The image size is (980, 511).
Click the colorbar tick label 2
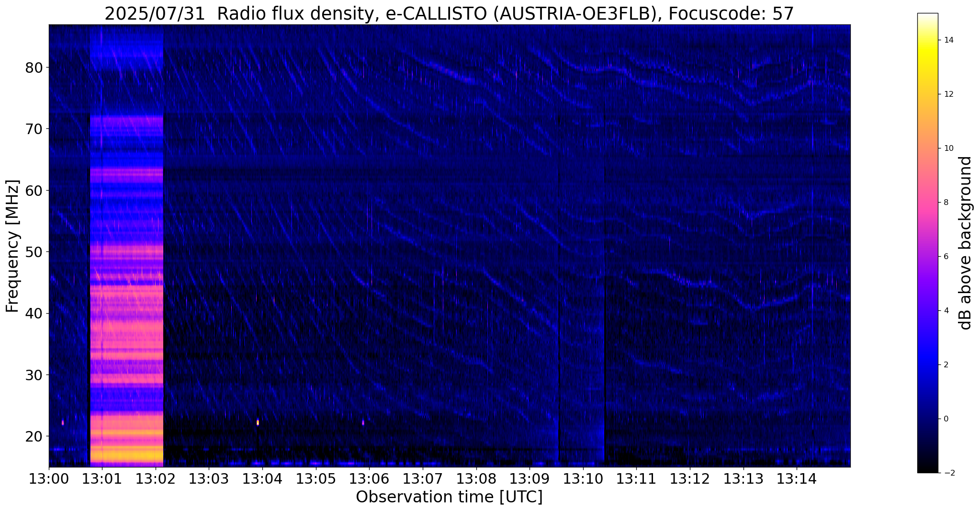pyautogui.click(x=945, y=365)
